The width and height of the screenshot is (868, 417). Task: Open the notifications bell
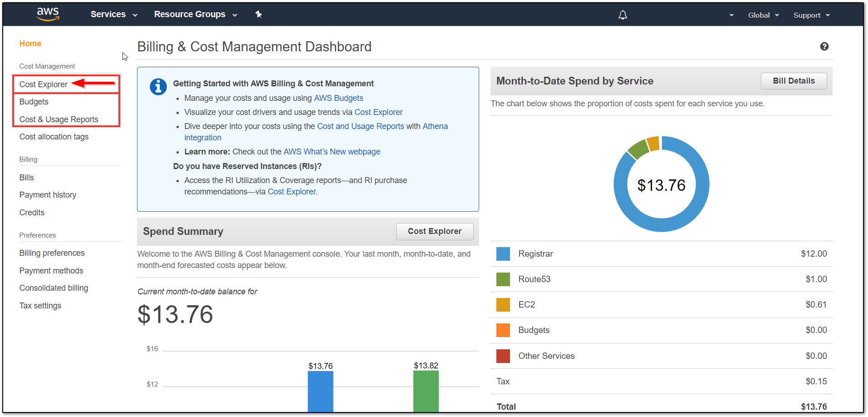point(623,15)
